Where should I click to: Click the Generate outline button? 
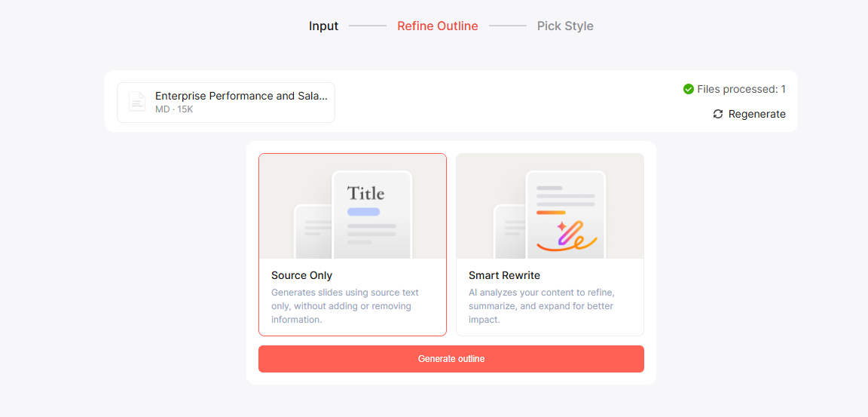point(451,359)
